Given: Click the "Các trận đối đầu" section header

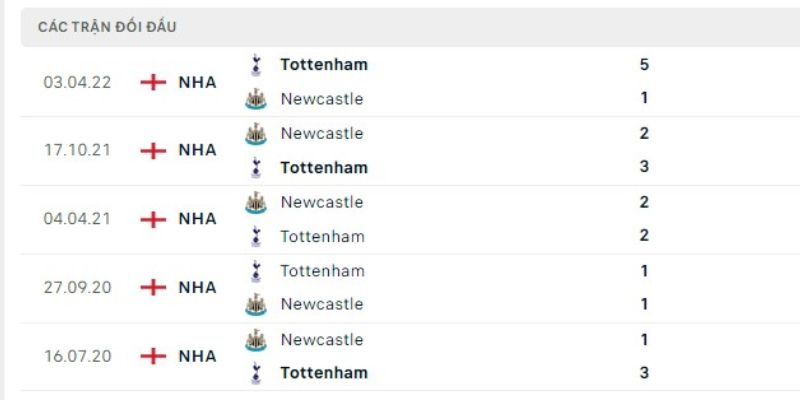Looking at the screenshot, I should (x=107, y=27).
